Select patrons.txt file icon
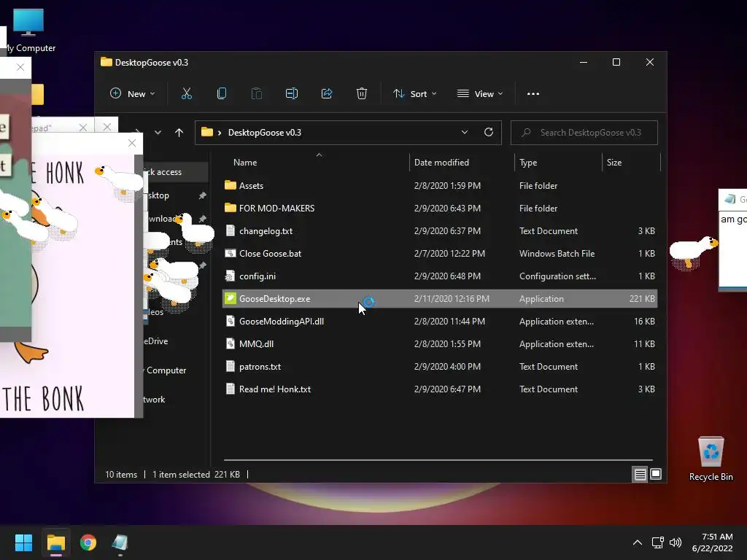The height and width of the screenshot is (560, 747). coord(231,367)
